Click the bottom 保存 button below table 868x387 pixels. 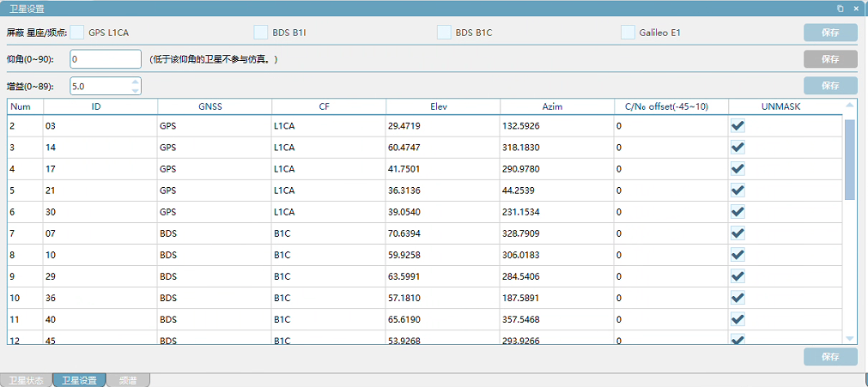(x=830, y=357)
